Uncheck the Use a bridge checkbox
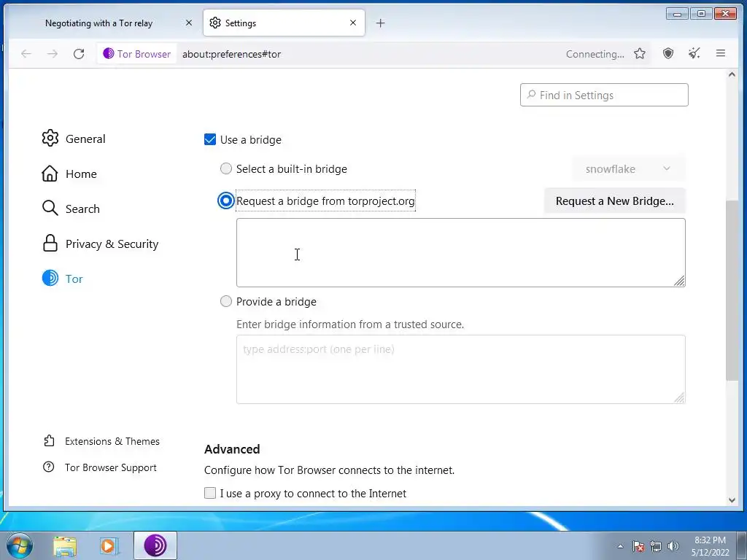Screen dimensions: 747x560 click(209, 139)
